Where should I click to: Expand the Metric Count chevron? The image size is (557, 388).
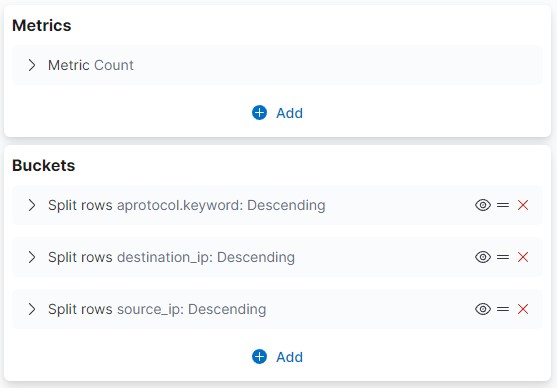tap(32, 65)
